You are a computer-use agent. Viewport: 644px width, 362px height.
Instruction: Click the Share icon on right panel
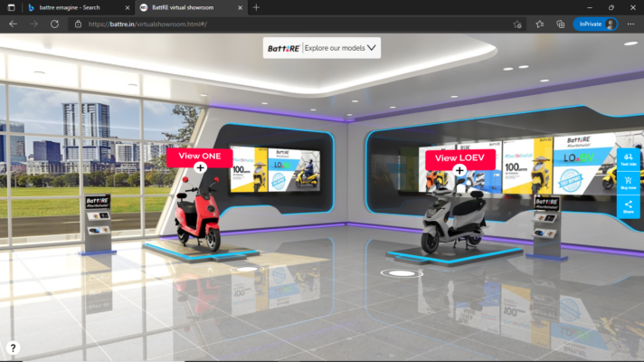[x=628, y=206]
